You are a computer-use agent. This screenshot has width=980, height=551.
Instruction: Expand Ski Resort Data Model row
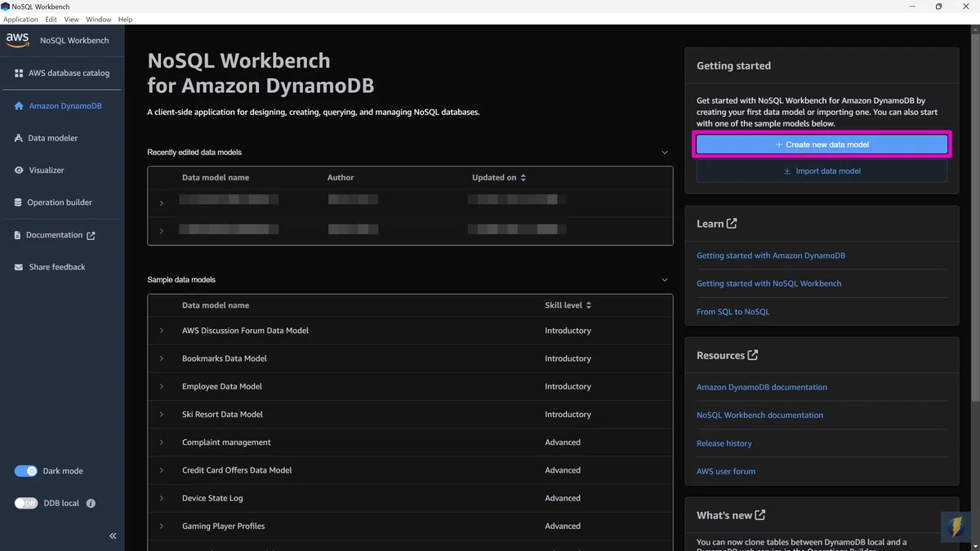(x=162, y=415)
